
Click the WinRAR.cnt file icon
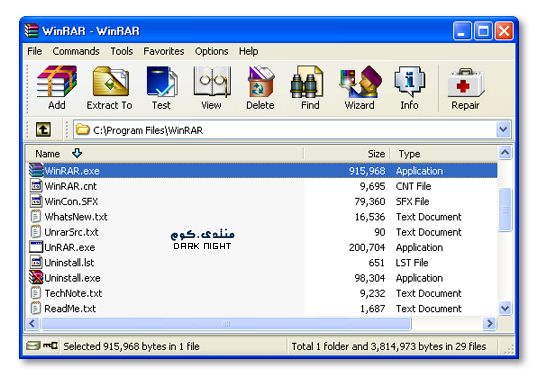click(36, 186)
